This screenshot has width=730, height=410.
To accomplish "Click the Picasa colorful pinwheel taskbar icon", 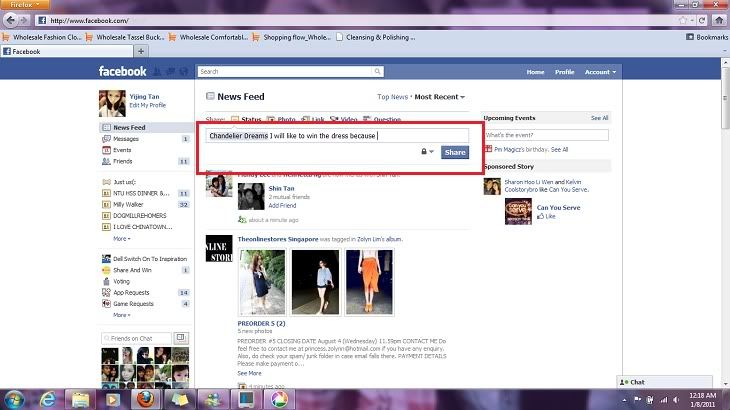I will (x=278, y=399).
